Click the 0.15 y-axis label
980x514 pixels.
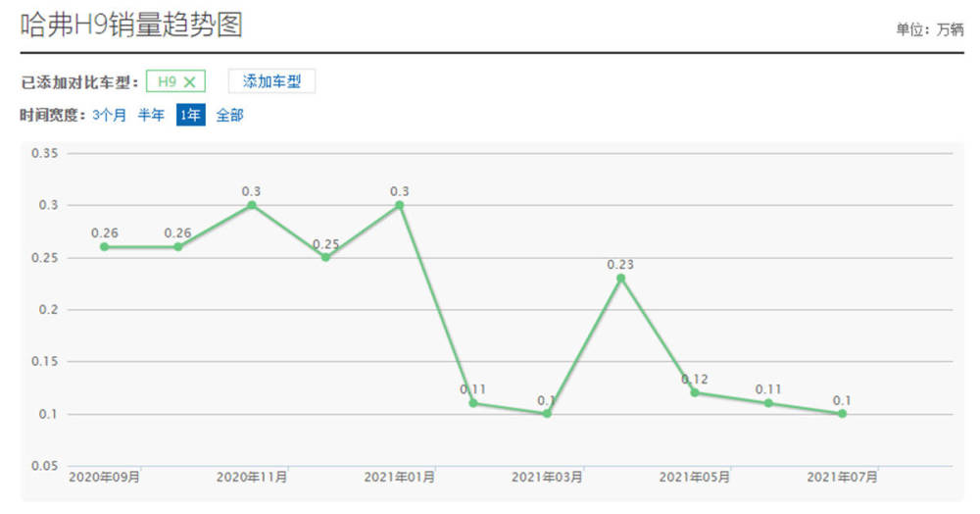pos(45,361)
